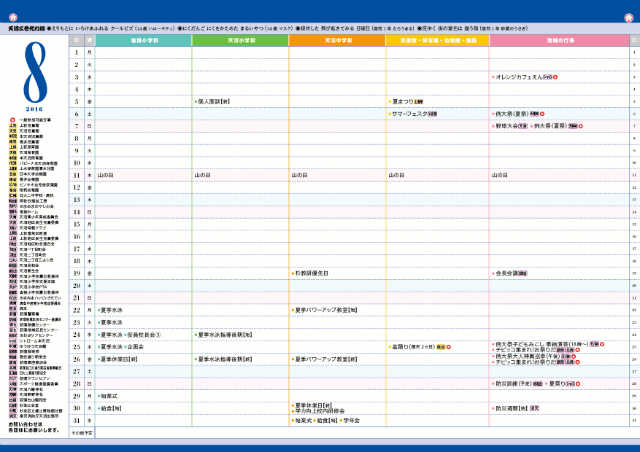Click the green column event on day 26
Image resolution: width=640 pixels, height=452 pixels.
coord(224,359)
